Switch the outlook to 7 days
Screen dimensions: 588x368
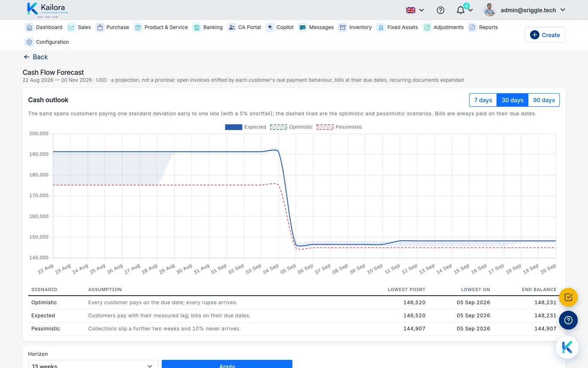pos(483,100)
